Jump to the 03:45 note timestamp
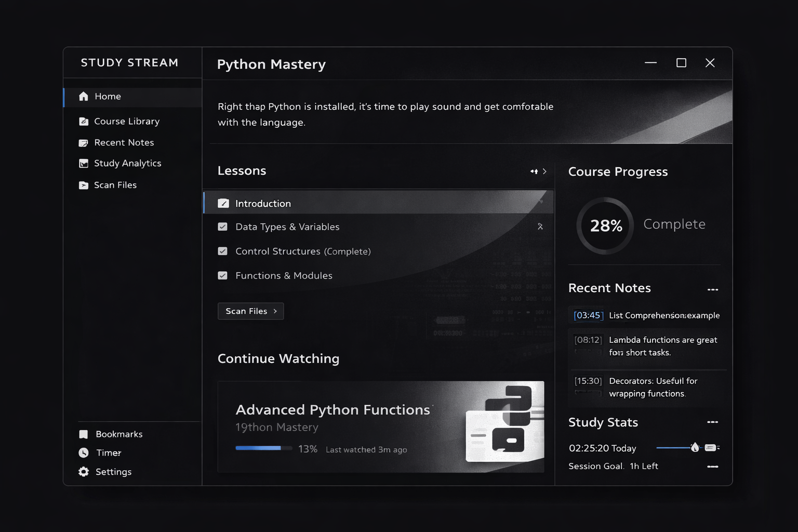Viewport: 798px width, 532px height. tap(588, 315)
